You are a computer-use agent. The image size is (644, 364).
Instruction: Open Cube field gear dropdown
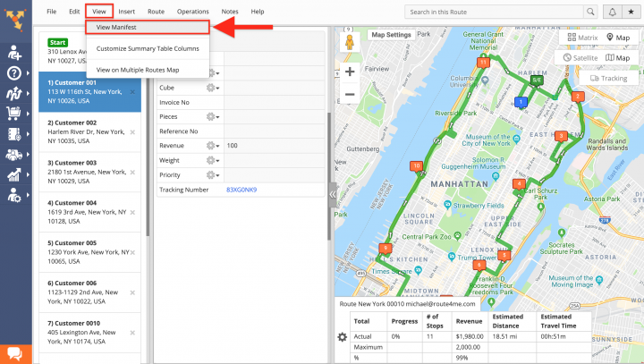(x=212, y=88)
